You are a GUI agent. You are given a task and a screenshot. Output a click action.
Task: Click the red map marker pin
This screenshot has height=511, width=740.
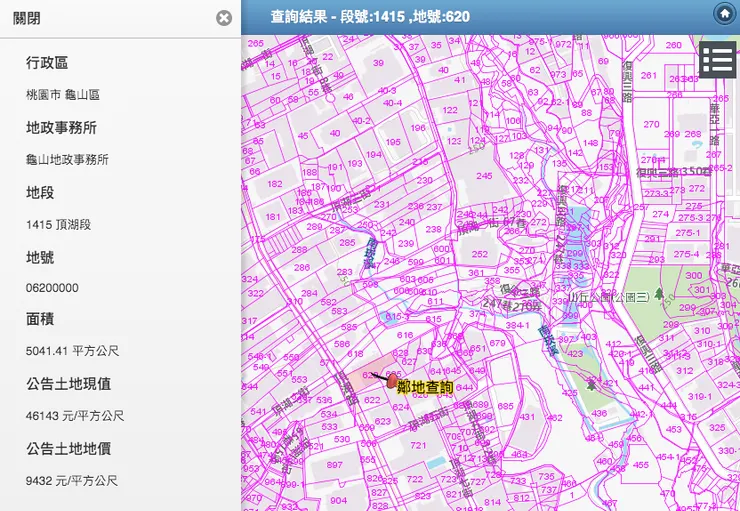392,381
